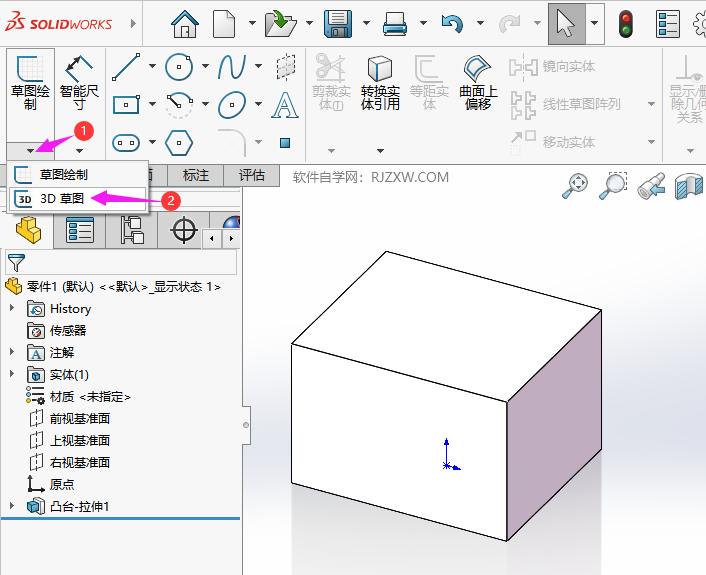Screen dimensions: 706x575
Task: Click the Rebuild traffic light icon
Action: (625, 24)
